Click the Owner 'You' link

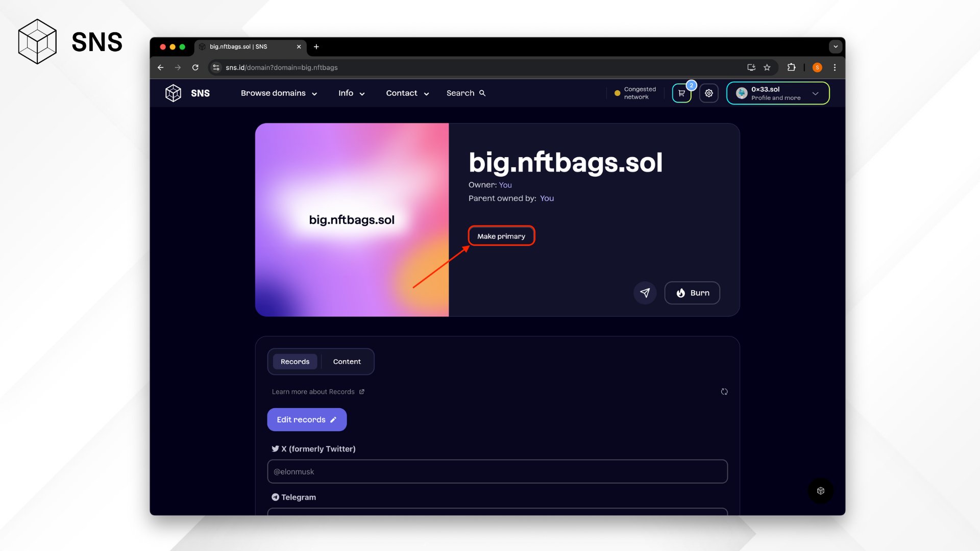505,185
